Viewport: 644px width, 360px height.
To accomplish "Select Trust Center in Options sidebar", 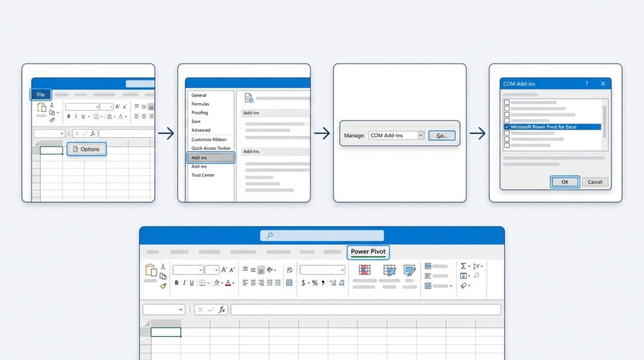I will (x=203, y=175).
